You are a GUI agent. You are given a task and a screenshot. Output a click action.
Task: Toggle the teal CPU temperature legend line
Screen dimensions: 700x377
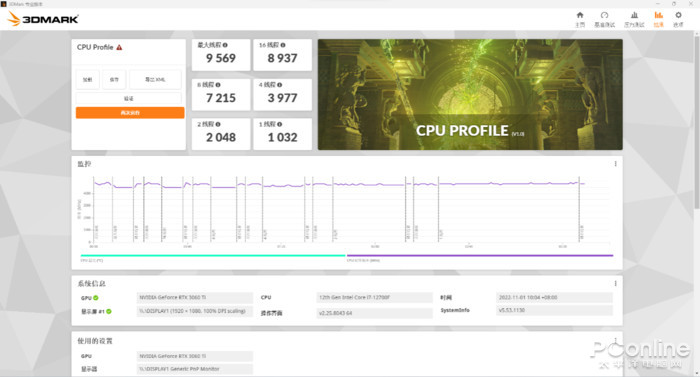(213, 256)
